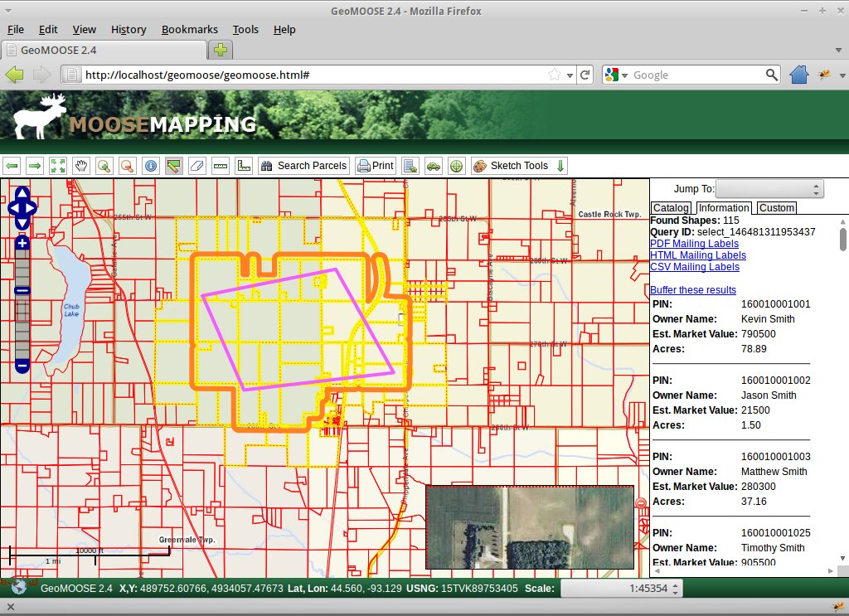This screenshot has width=849, height=616.
Task: Activate the Zoom In magnifier tool
Action: 104,166
